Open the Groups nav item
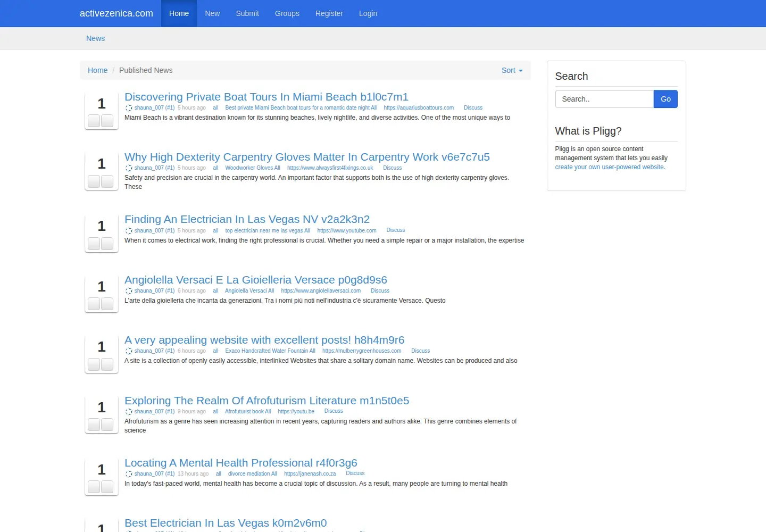The width and height of the screenshot is (766, 532). point(287,13)
